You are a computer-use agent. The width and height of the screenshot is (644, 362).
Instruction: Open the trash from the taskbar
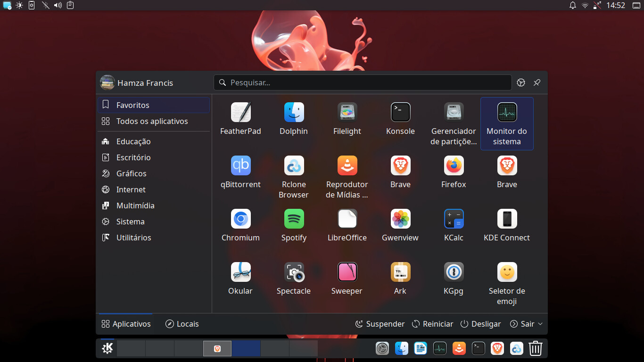(x=536, y=348)
